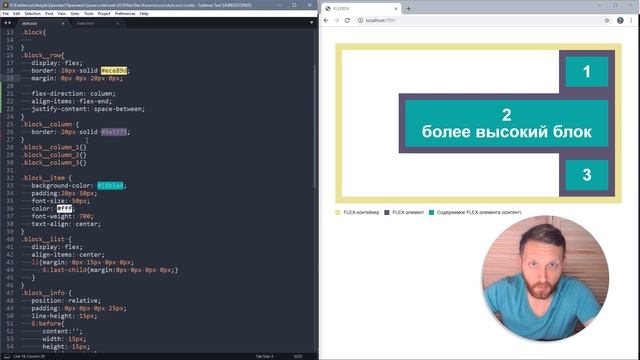This screenshot has width=640, height=360.
Task: Open the Chrome three-dot menu
Action: coord(631,20)
